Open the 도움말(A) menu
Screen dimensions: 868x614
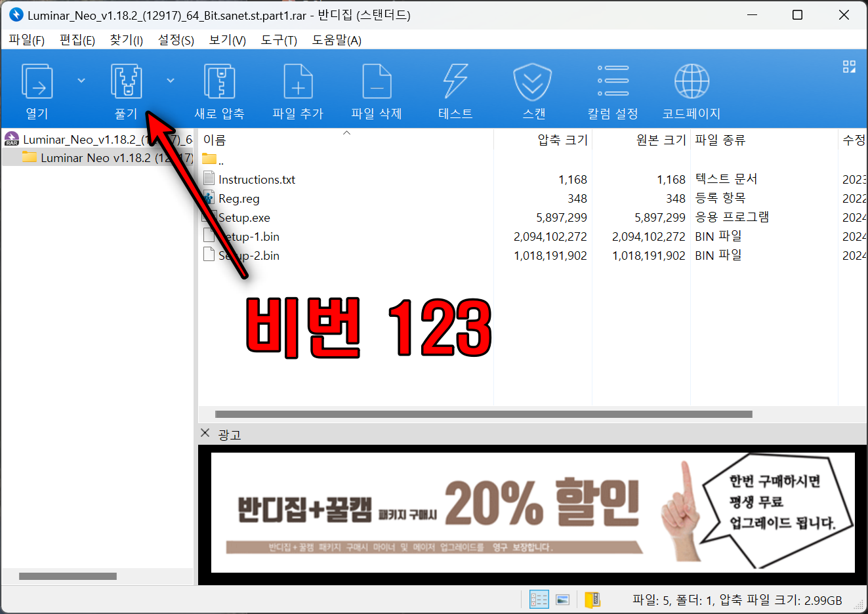pyautogui.click(x=337, y=40)
